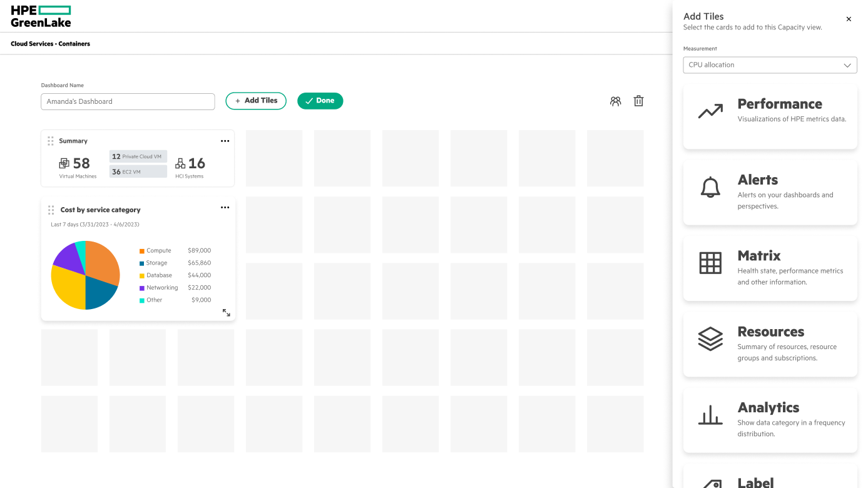This screenshot has width=868, height=488.
Task: Close the Add Tiles panel
Action: (849, 19)
